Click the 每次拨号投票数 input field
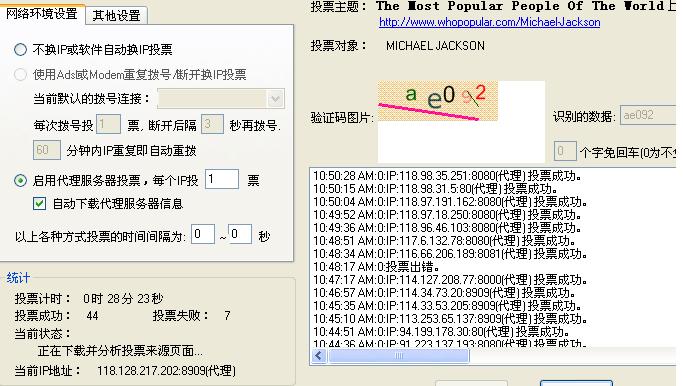This screenshot has height=386, width=683. [108, 124]
